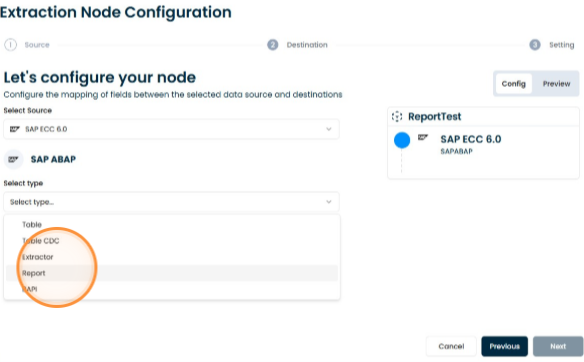584x362 pixels.
Task: Click the Cancel button
Action: pos(451,346)
